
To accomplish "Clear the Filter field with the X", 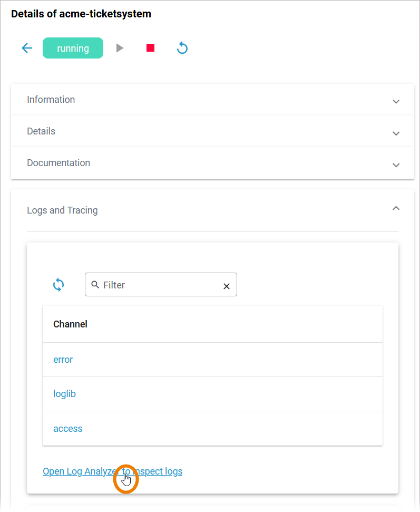I will (x=227, y=286).
